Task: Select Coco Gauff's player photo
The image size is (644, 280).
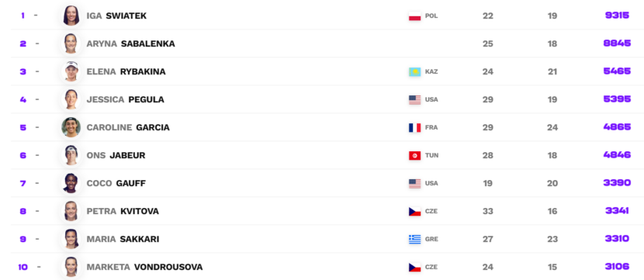Action: pos(71,183)
